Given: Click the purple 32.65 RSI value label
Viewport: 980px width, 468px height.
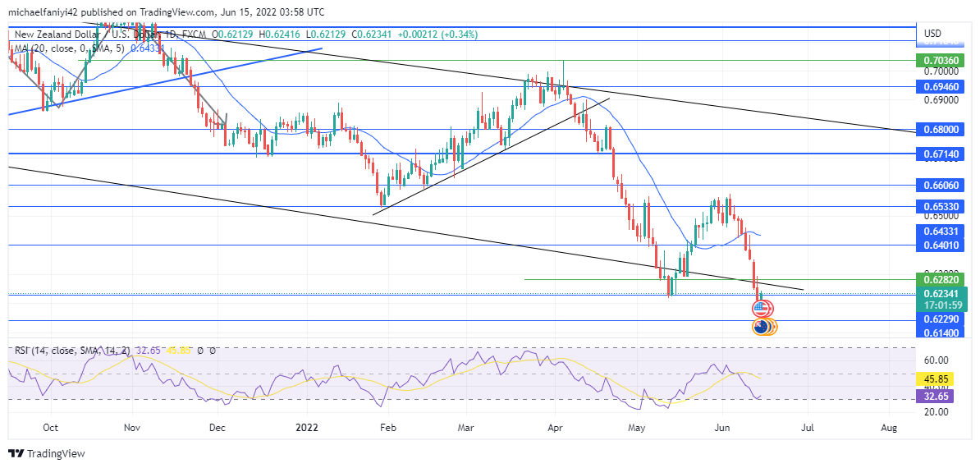Looking at the screenshot, I should [x=936, y=396].
